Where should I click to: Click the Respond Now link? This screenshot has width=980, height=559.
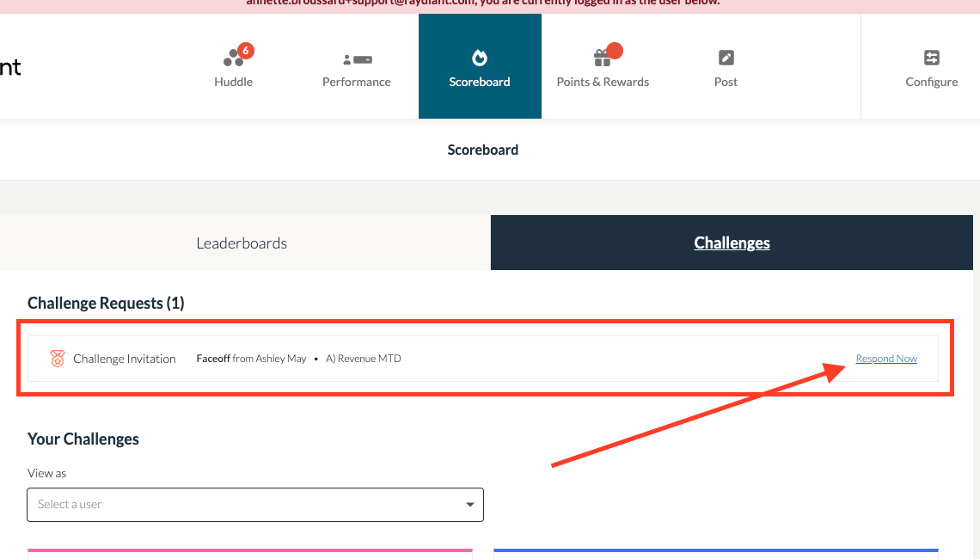pyautogui.click(x=886, y=359)
